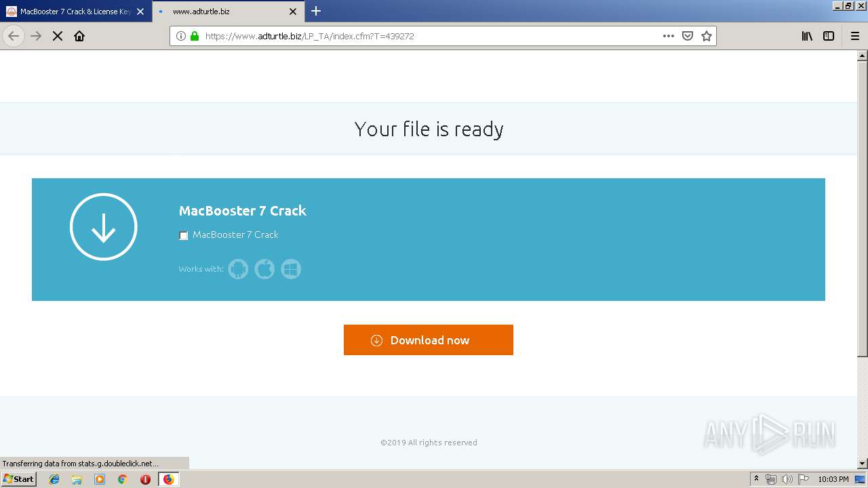
Task: Save page to Pocket icon
Action: point(688,36)
